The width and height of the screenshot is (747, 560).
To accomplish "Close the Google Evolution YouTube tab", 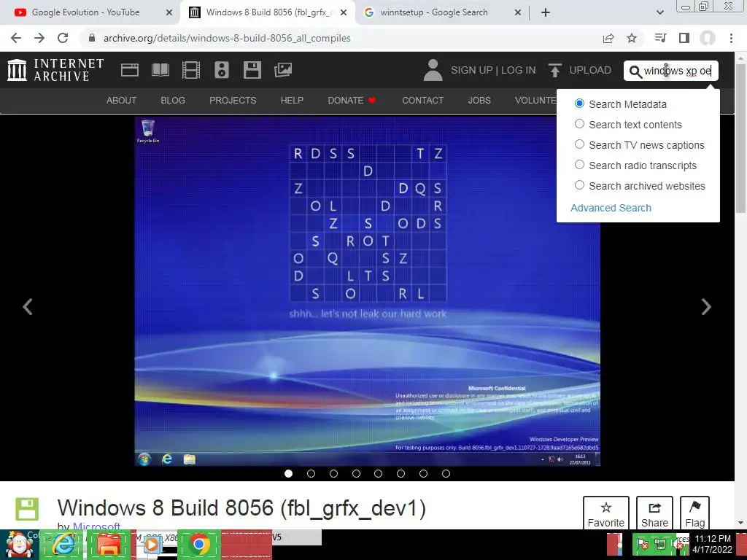I will tap(169, 13).
